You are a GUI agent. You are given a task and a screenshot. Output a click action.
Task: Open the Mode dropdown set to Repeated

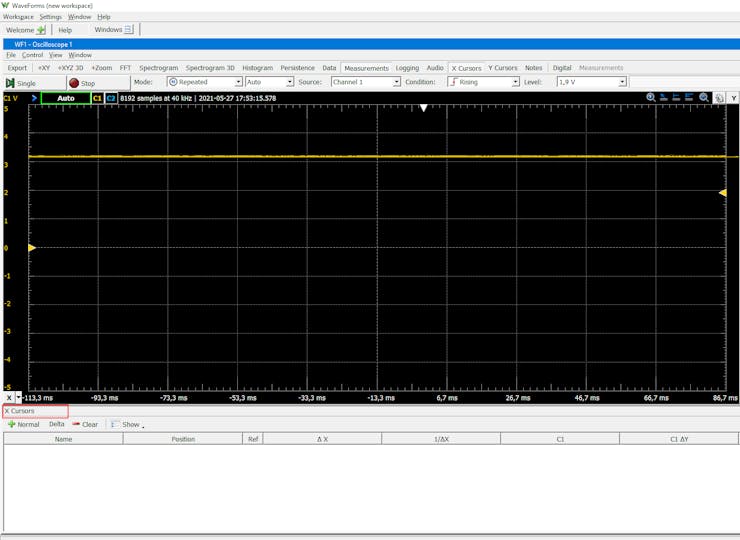(204, 82)
